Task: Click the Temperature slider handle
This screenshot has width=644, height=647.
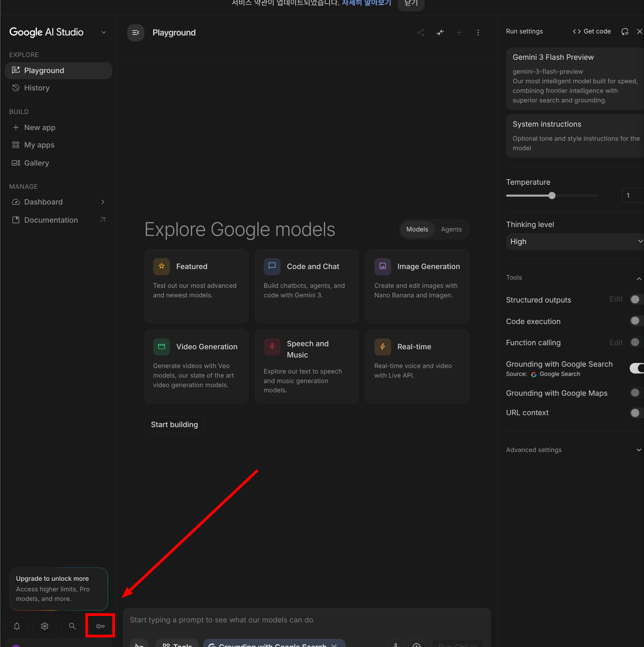Action: pos(552,196)
